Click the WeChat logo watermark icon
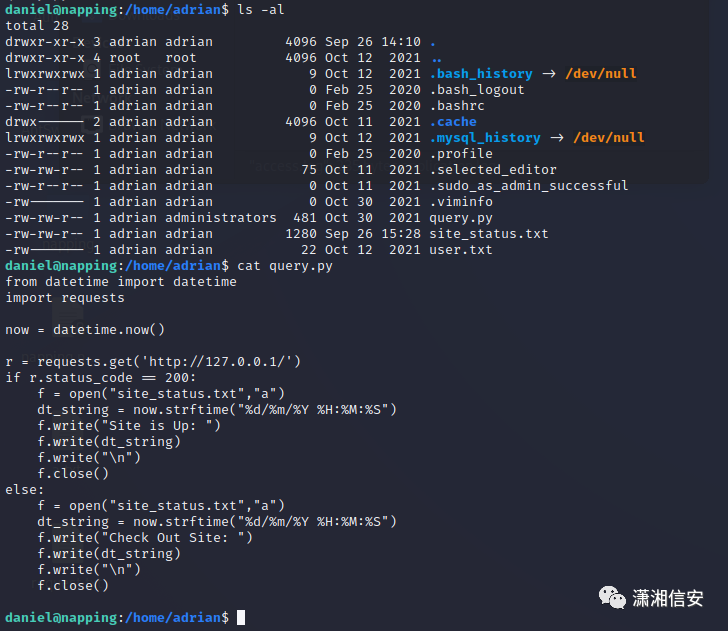Viewport: 728px width, 631px height. (612, 598)
